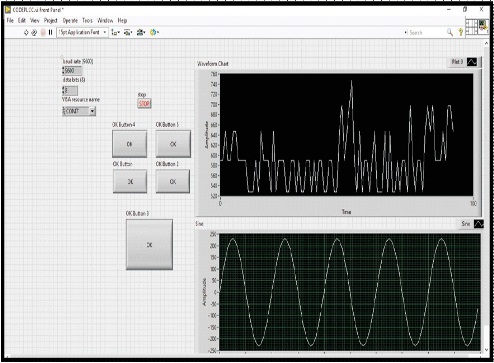Screen dimensions: 494x363
Task: Show the Context Help question mark
Action: tap(461, 32)
